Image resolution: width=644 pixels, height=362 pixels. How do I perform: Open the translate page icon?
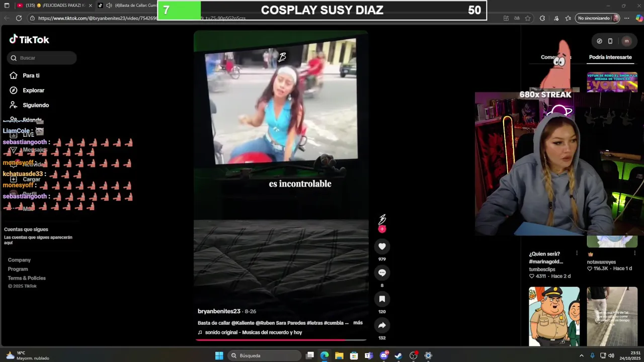pyautogui.click(x=517, y=18)
